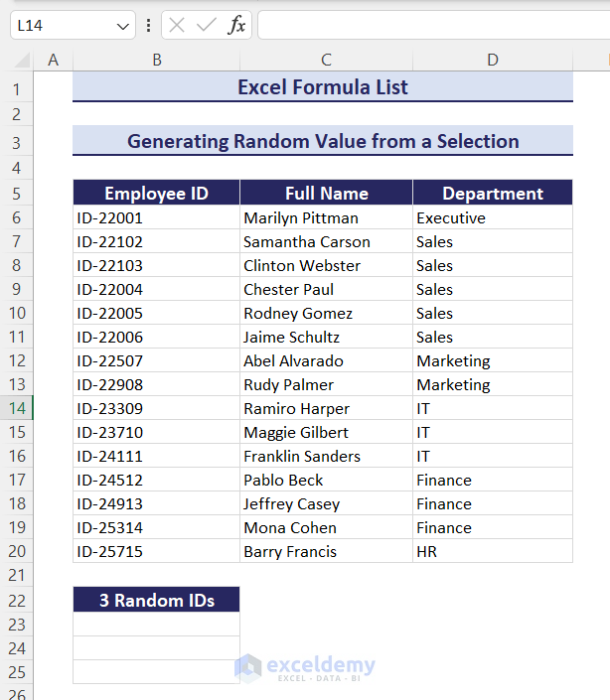The height and width of the screenshot is (700, 610).
Task: Click the 3 Random IDs header cell
Action: [156, 600]
